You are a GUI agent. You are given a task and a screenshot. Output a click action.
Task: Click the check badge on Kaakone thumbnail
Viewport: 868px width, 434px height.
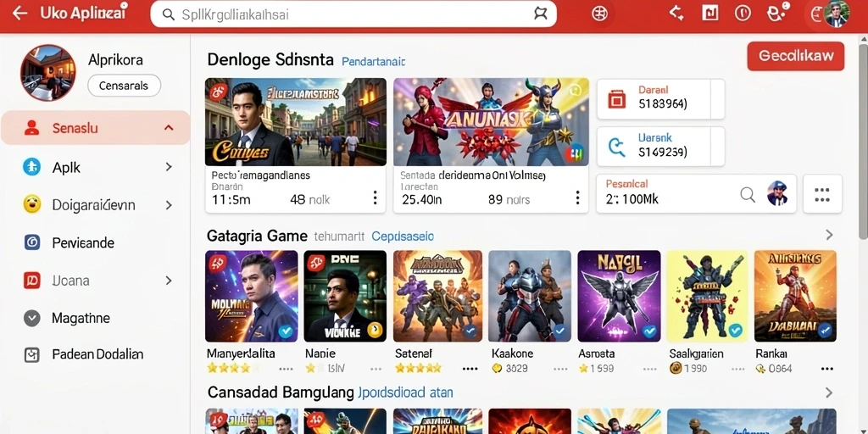coord(559,331)
